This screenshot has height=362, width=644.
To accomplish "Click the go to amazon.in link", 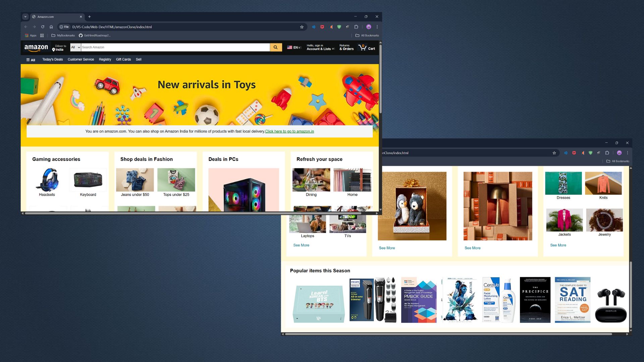I will point(289,131).
